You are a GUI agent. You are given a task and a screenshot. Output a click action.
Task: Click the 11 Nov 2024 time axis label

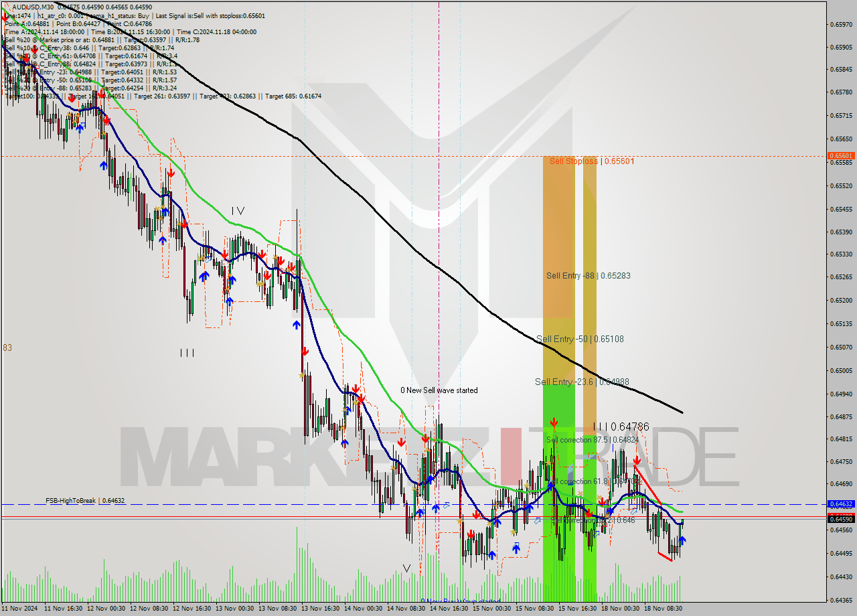coord(20,609)
